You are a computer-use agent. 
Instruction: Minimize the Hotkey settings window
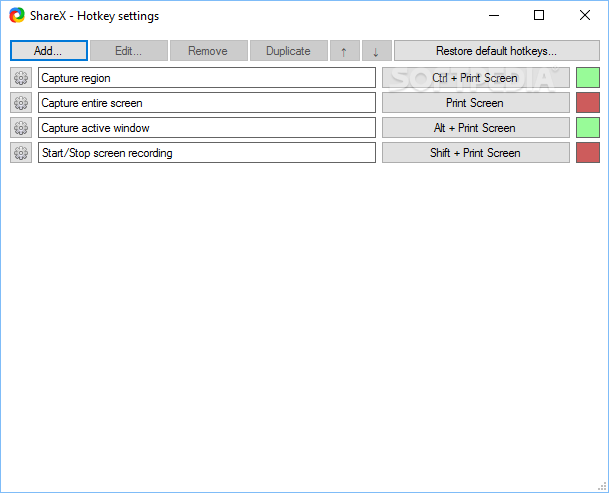(494, 16)
